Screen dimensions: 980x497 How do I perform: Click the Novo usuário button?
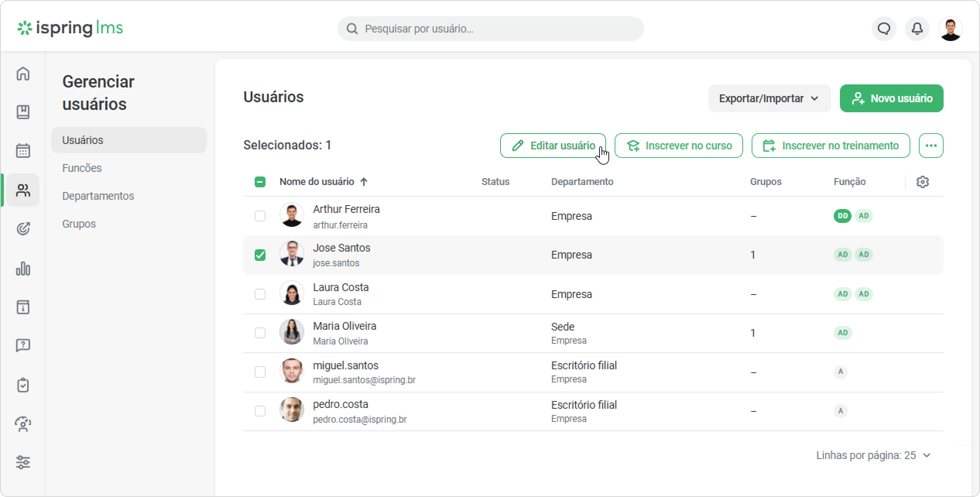(891, 98)
